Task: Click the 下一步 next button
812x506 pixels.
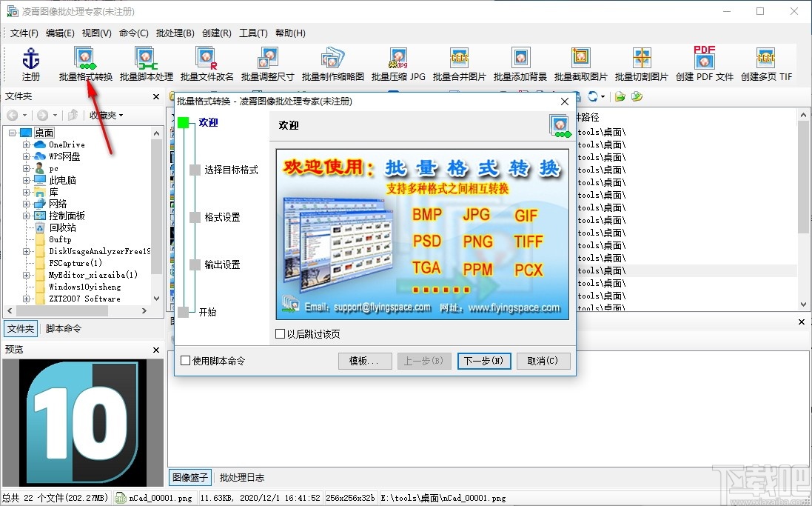Action: [x=484, y=361]
